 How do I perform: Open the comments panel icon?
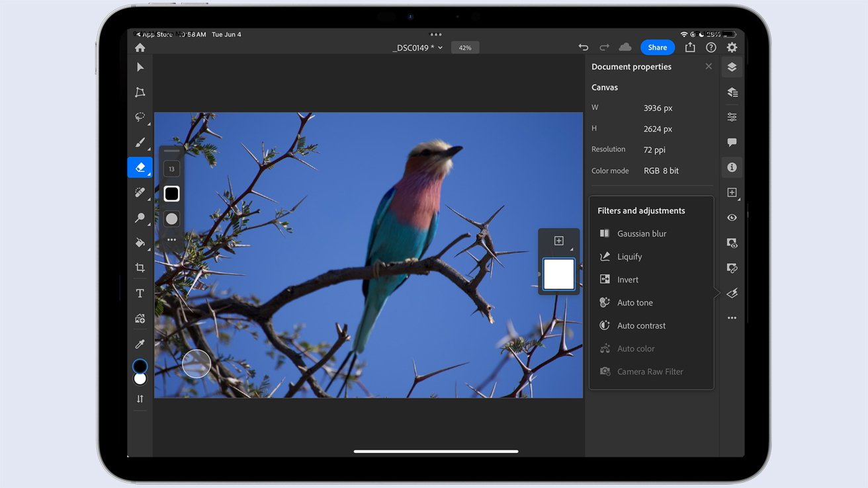[732, 142]
